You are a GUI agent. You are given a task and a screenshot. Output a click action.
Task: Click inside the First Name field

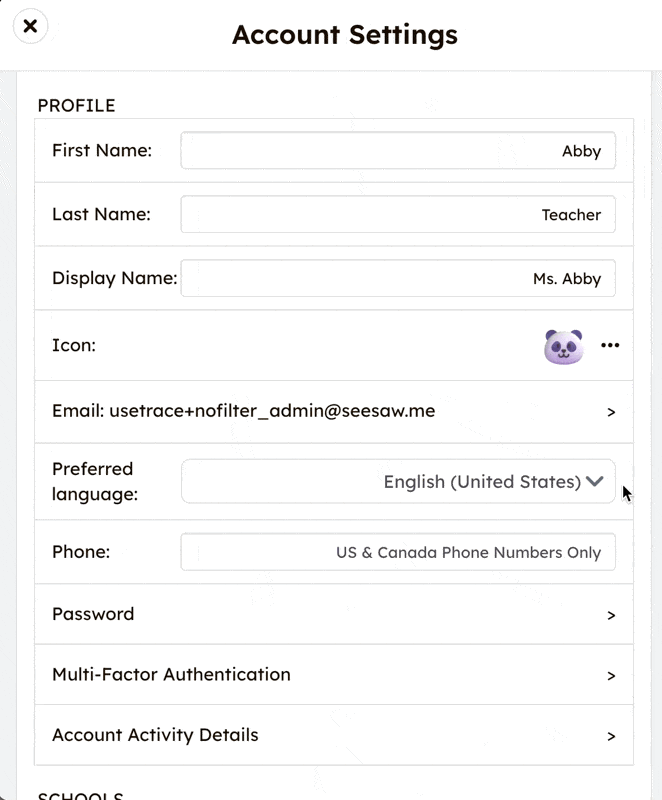tap(398, 150)
